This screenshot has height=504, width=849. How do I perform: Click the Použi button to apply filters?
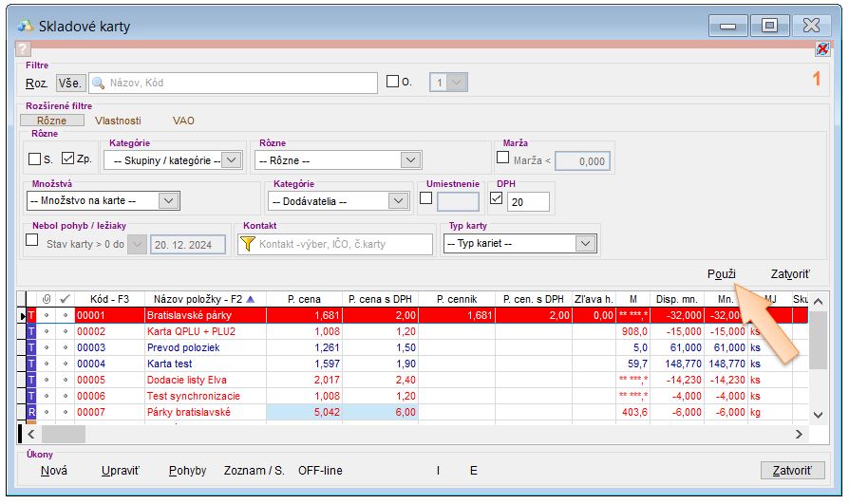pyautogui.click(x=722, y=273)
